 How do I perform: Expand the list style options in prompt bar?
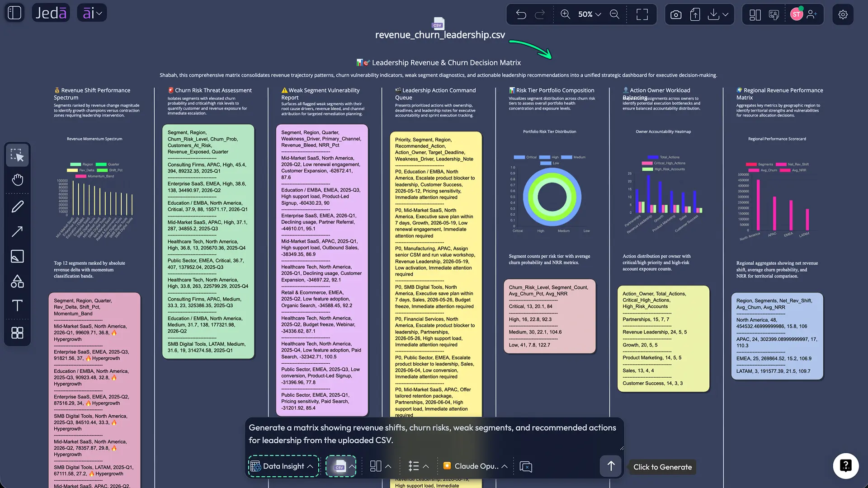tap(418, 466)
